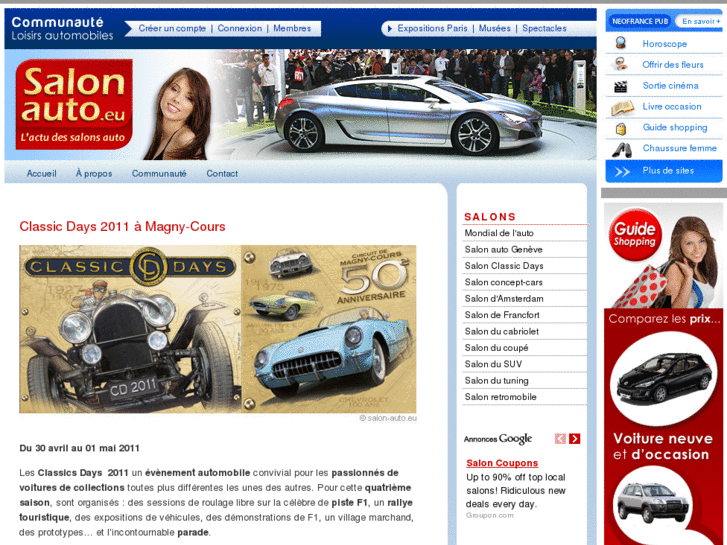The width and height of the screenshot is (727, 545).
Task: Click Créer un compte link
Action: (x=172, y=28)
